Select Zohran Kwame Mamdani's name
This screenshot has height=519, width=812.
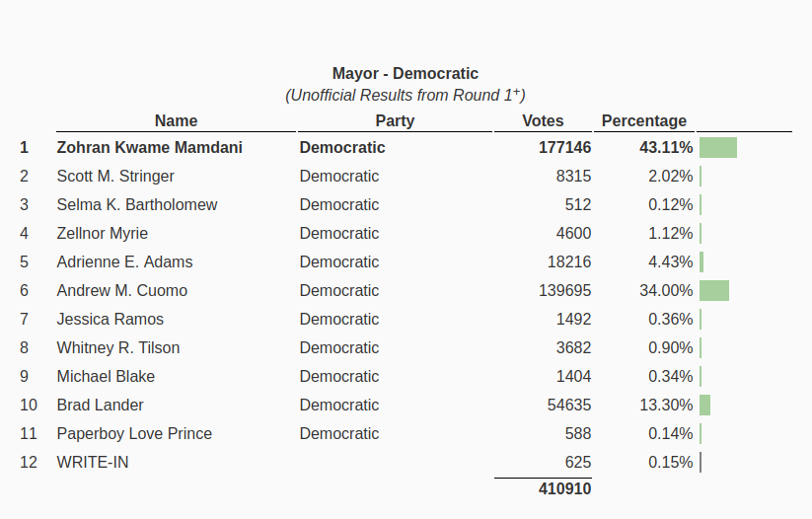click(150, 148)
